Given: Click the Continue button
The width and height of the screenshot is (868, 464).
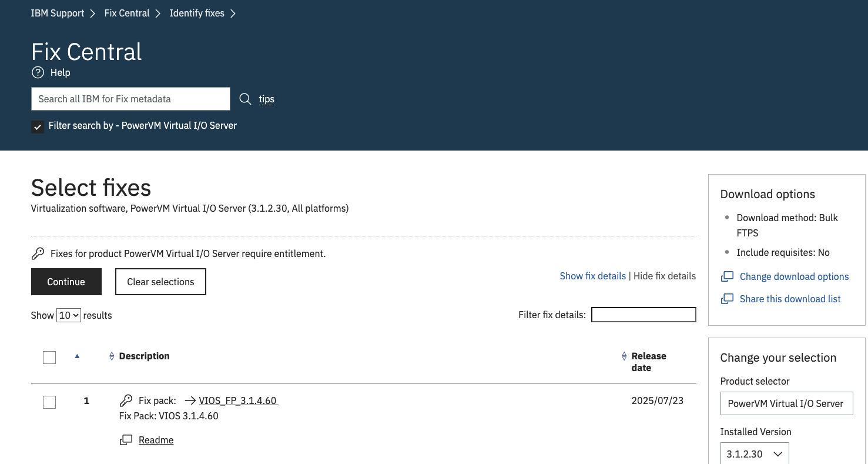Looking at the screenshot, I should click(x=66, y=282).
